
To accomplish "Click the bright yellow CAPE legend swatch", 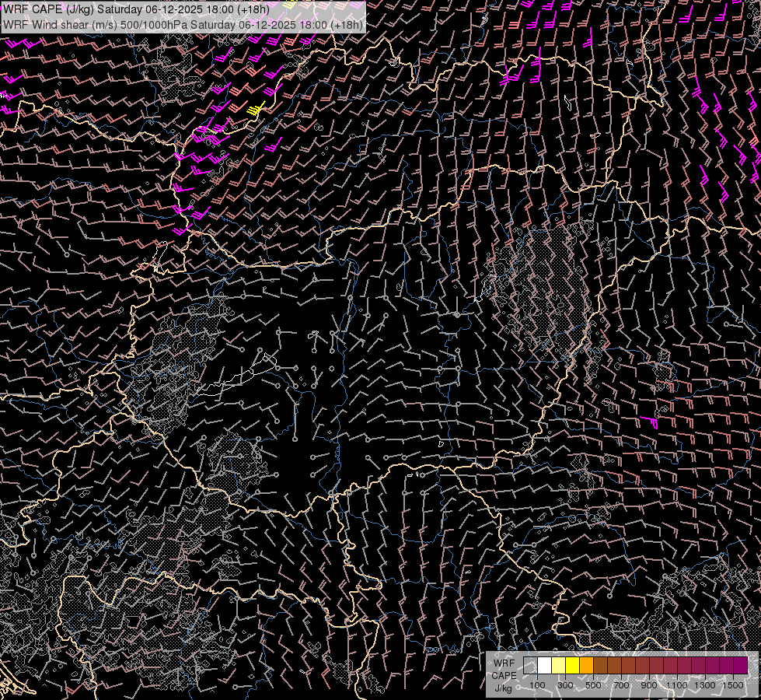I will point(572,666).
